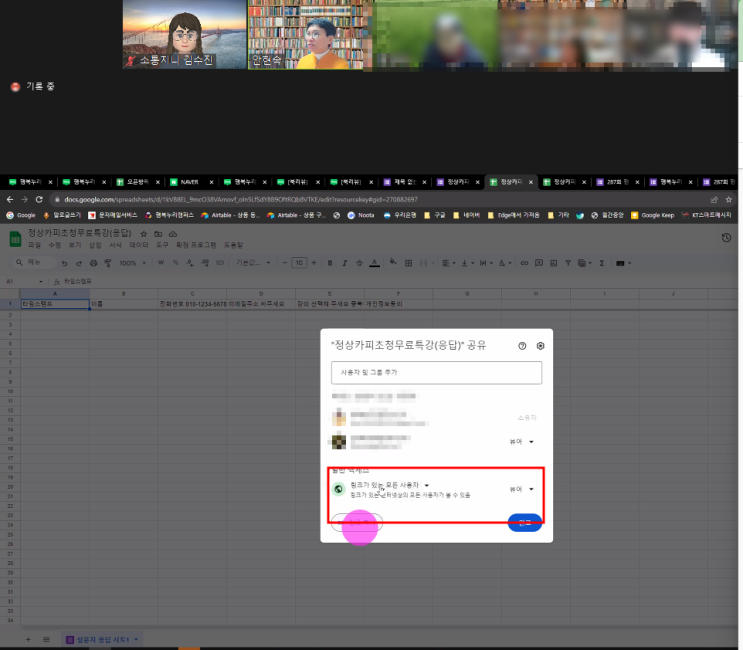
Task: Toggle strikethrough formatting
Action: [359, 263]
